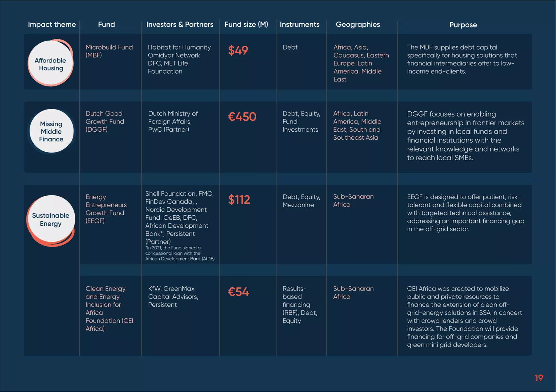Click the Missing Middle Finance circle badge
The height and width of the screenshot is (392, 556).
51,131
